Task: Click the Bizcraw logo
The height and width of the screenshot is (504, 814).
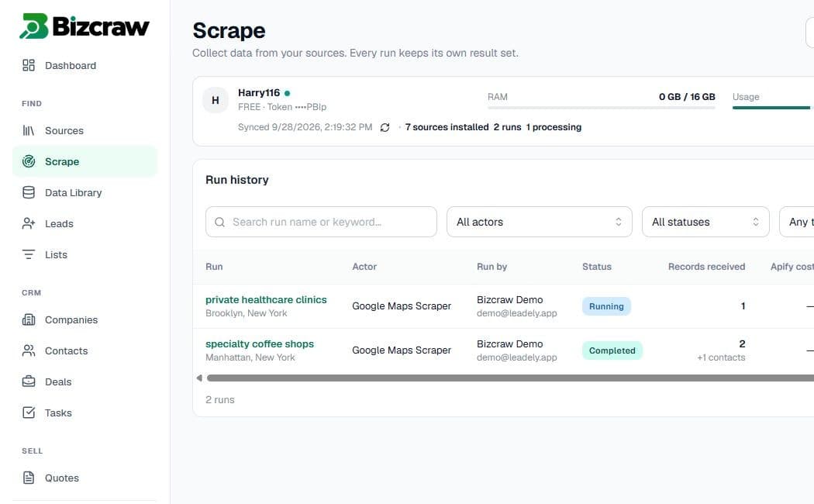Action: pyautogui.click(x=84, y=26)
